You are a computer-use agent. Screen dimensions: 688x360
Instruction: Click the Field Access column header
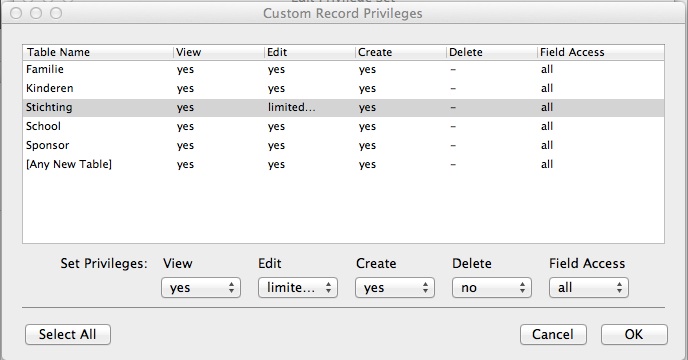point(601,52)
